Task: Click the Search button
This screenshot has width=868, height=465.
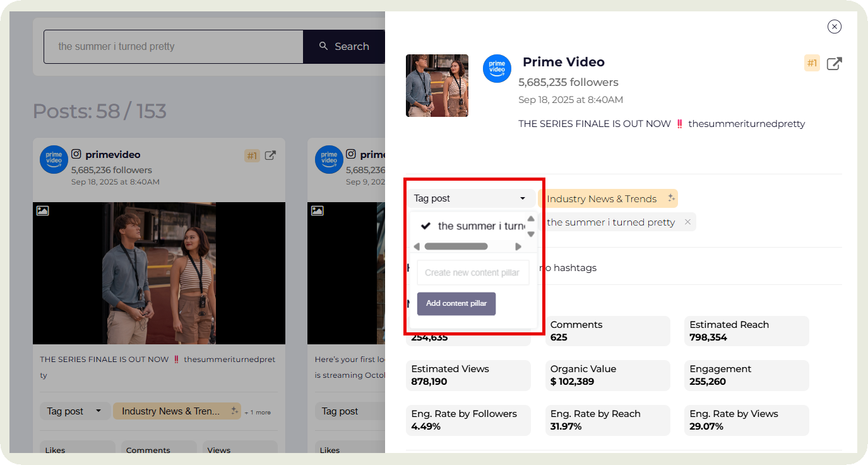Action: coord(344,47)
